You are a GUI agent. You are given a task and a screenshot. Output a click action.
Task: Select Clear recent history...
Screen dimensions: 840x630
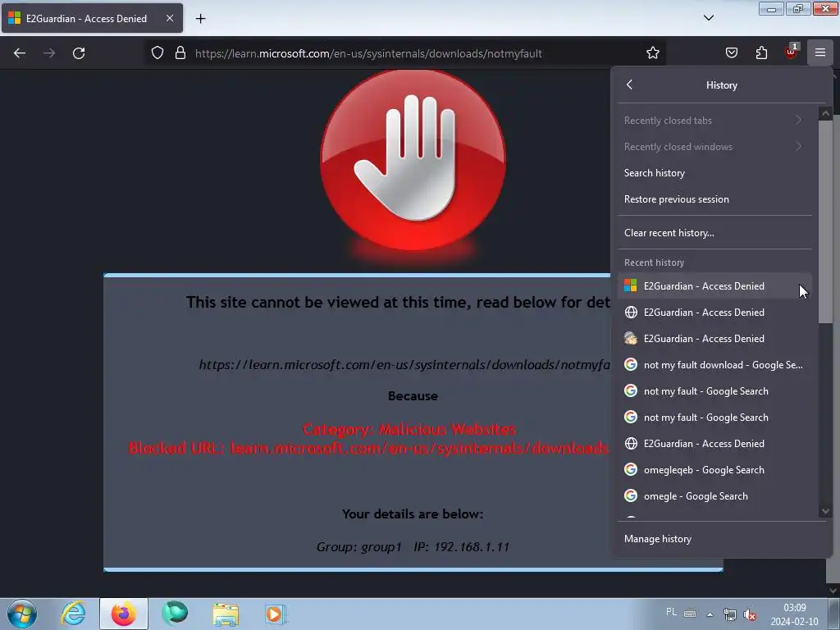[x=714, y=233]
